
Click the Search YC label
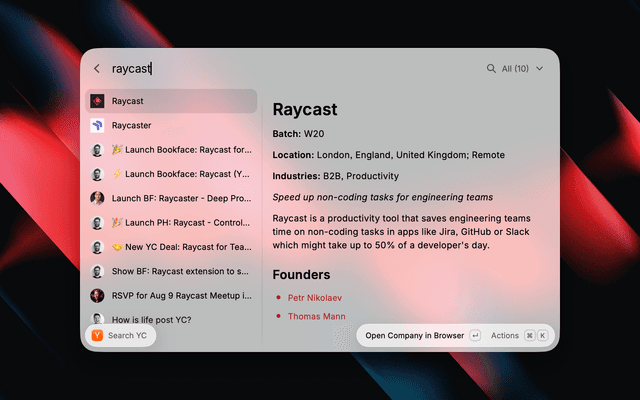coord(127,336)
